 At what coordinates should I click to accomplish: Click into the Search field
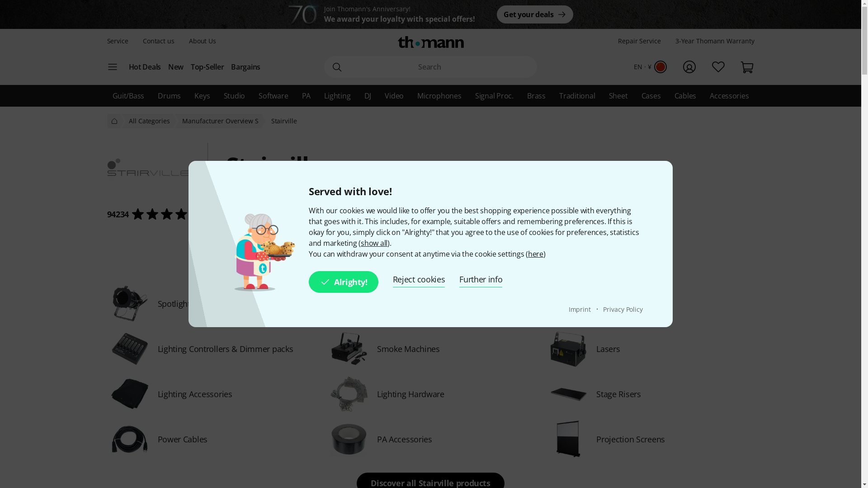pyautogui.click(x=431, y=67)
